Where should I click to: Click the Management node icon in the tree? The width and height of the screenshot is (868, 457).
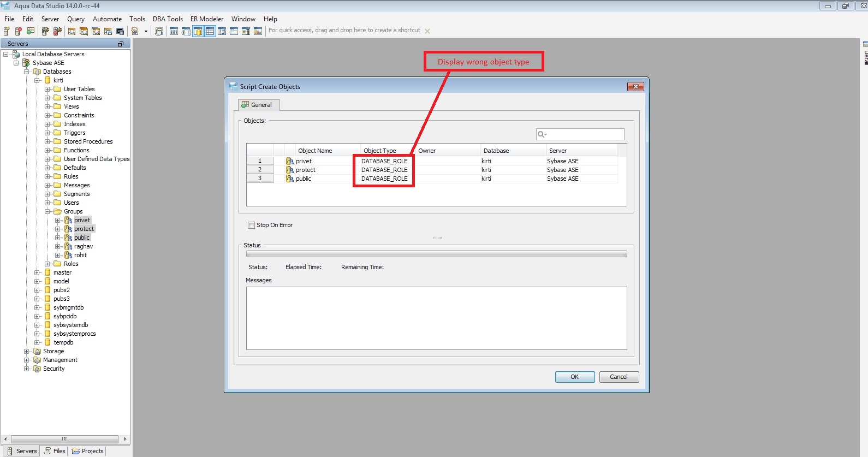coord(37,360)
